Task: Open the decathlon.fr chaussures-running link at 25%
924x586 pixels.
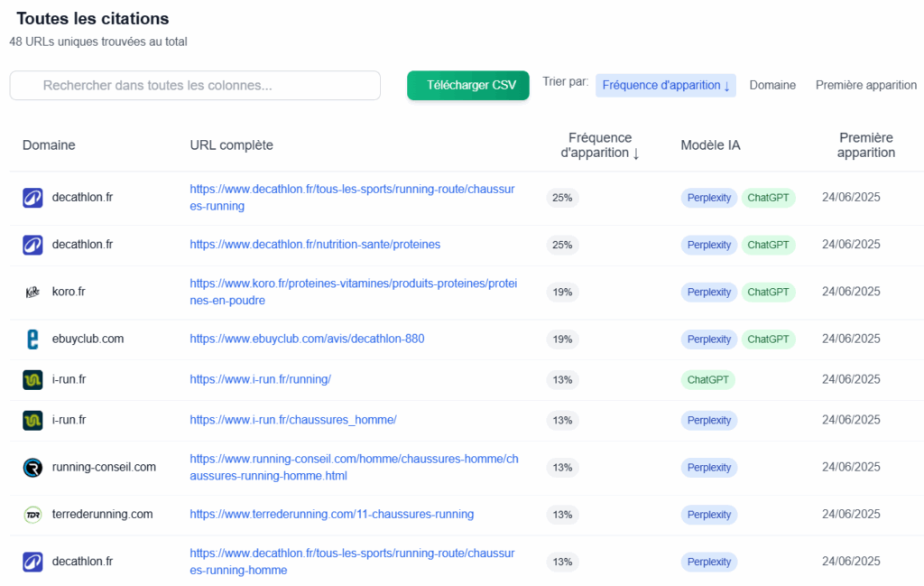Action: 353,198
